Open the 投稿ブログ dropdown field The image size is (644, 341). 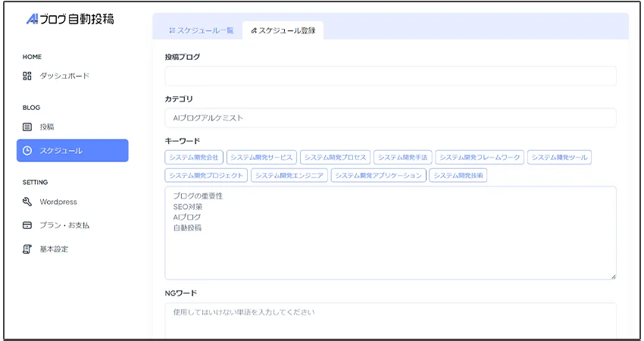point(390,76)
